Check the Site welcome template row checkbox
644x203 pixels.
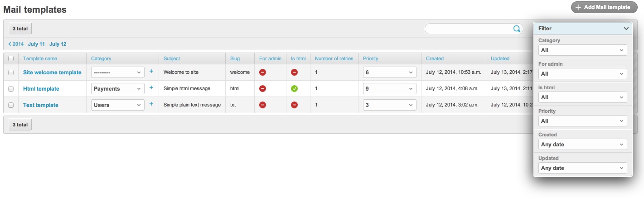[x=11, y=72]
